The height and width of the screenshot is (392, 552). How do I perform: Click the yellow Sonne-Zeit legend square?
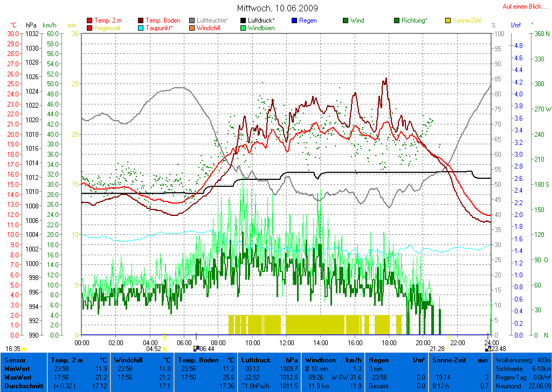[448, 20]
